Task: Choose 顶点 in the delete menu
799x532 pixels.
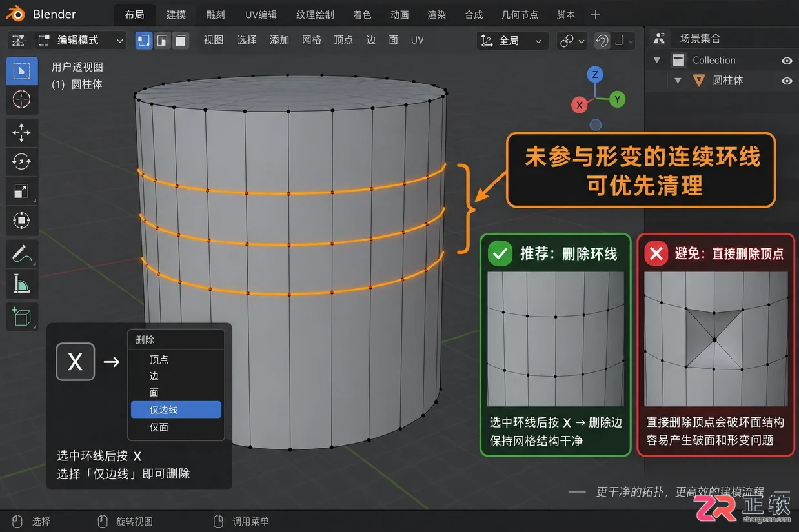Action: pos(176,360)
